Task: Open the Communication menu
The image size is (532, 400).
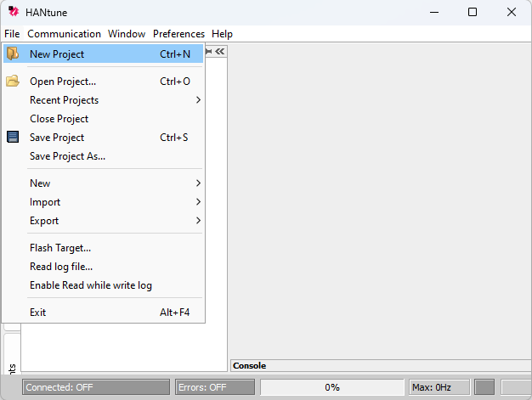Action: click(x=64, y=34)
